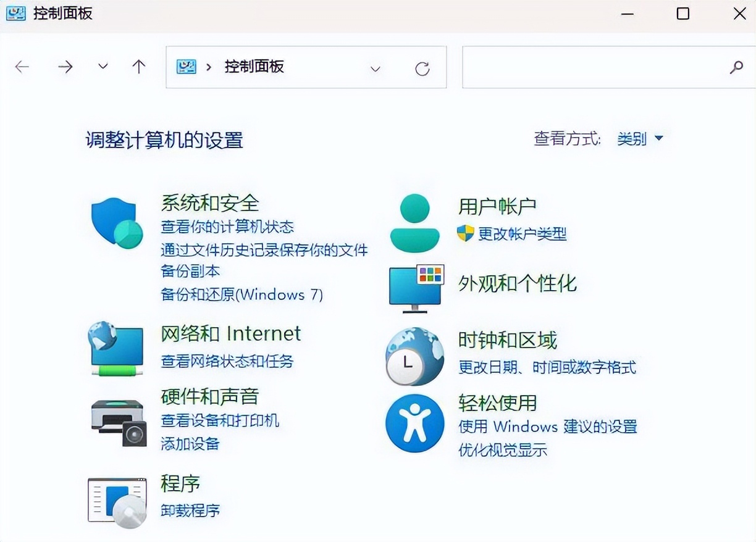Open 卸载程序 link
Image resolution: width=756 pixels, height=542 pixels.
(x=190, y=511)
